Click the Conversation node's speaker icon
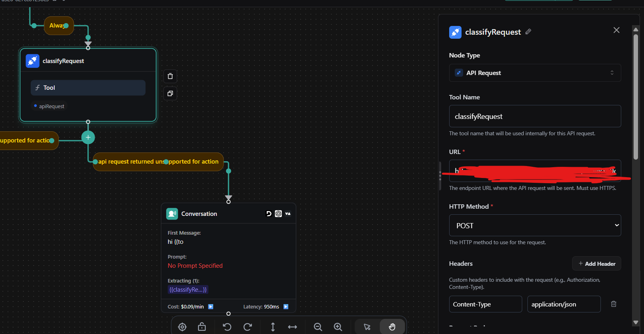644x334 pixels. click(x=172, y=214)
